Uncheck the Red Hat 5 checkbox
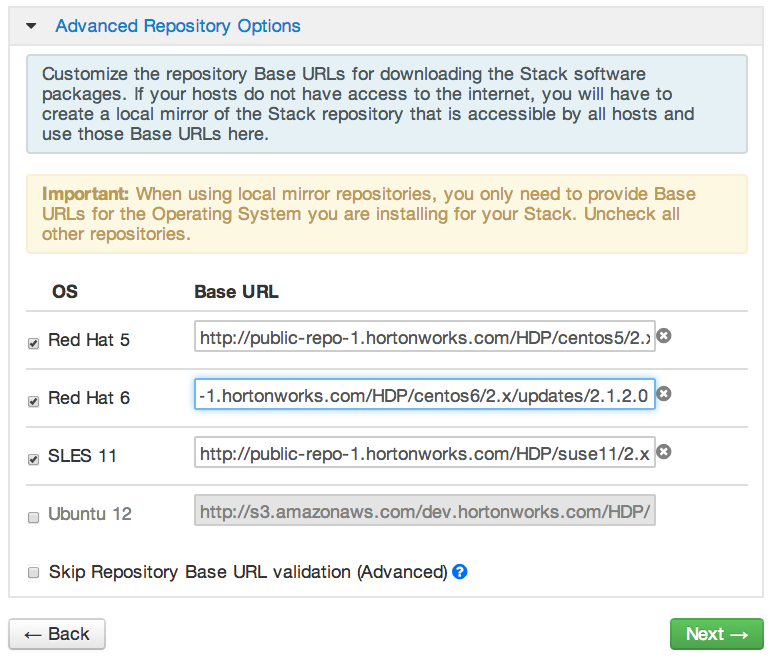Viewport: 772px width, 658px height. pyautogui.click(x=34, y=343)
